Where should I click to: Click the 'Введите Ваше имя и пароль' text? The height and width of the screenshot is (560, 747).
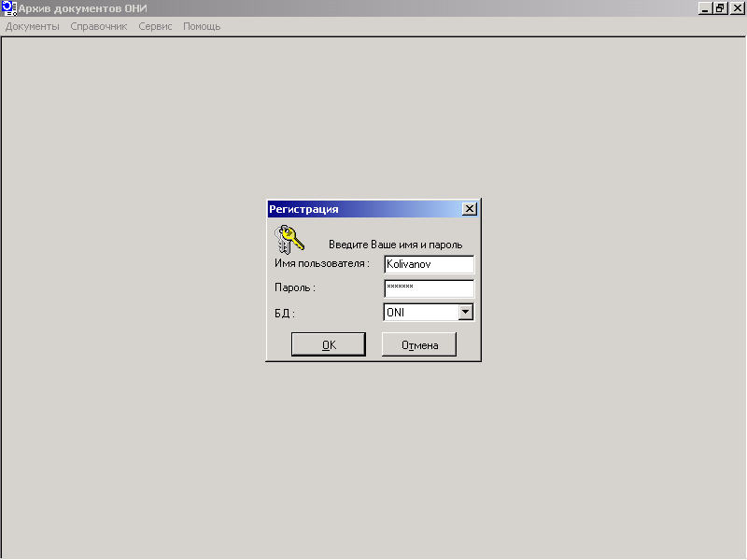395,245
